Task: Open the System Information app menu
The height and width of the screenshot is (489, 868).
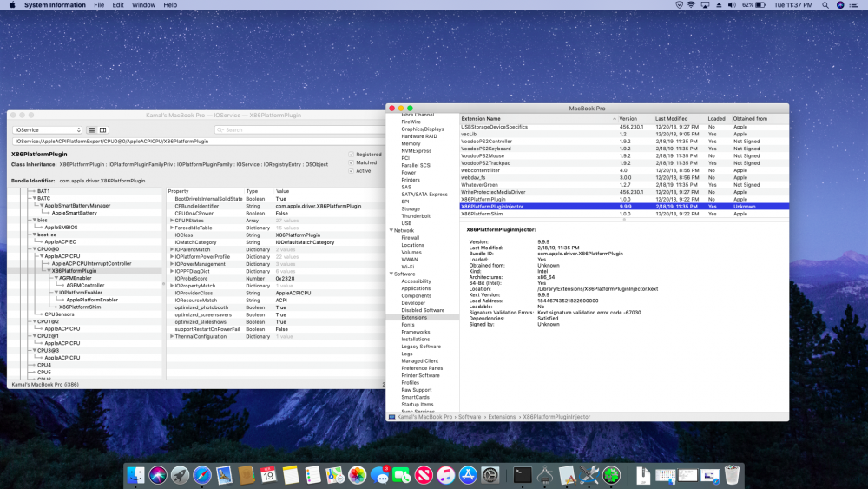Action: 55,5
